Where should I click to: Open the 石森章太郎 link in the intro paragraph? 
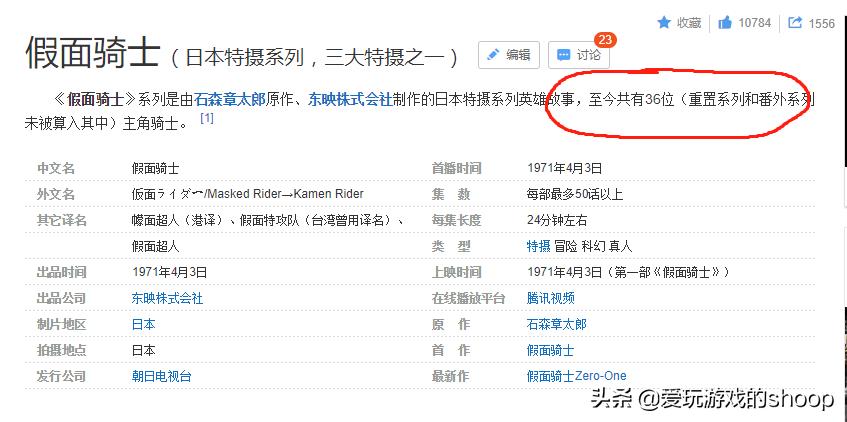coord(229,100)
